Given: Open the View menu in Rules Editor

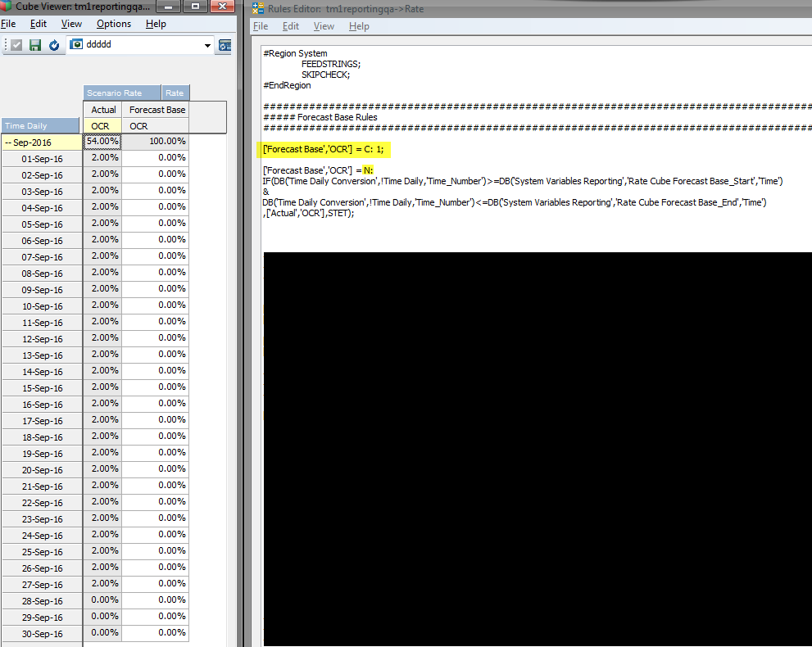Looking at the screenshot, I should coord(324,26).
